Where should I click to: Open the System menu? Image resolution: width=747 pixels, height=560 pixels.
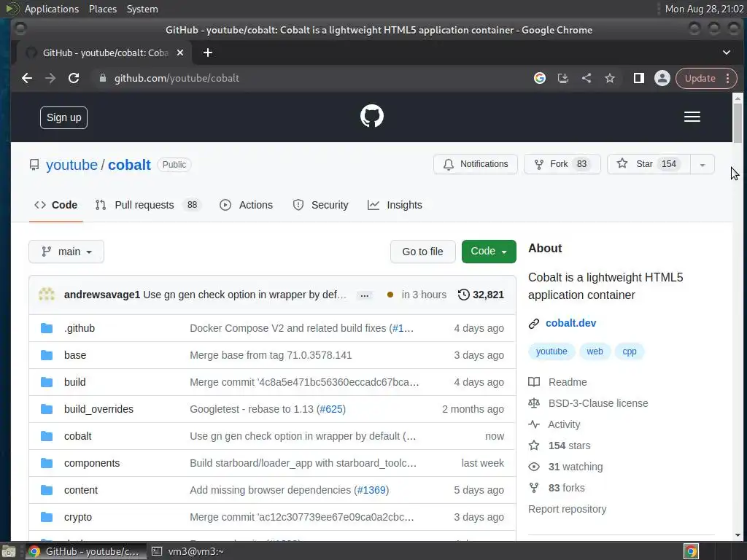[142, 9]
